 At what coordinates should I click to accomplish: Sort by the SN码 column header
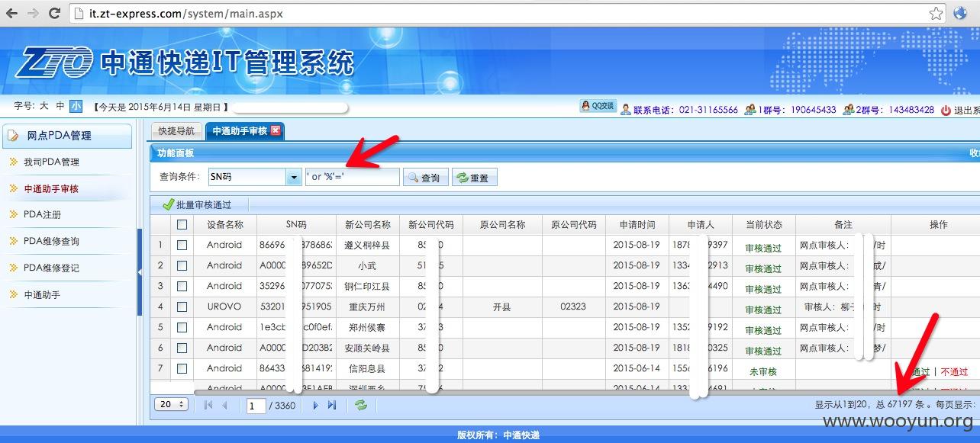point(296,224)
